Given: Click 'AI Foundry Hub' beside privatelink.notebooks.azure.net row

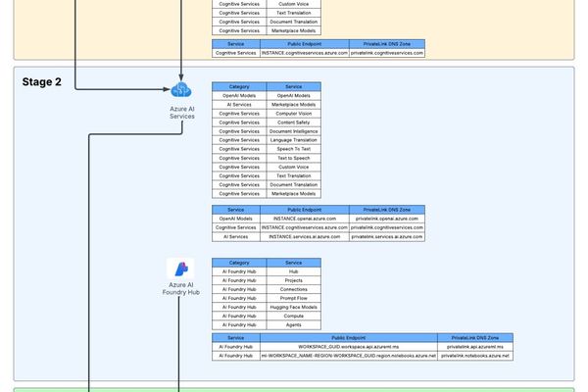Looking at the screenshot, I should point(236,356).
